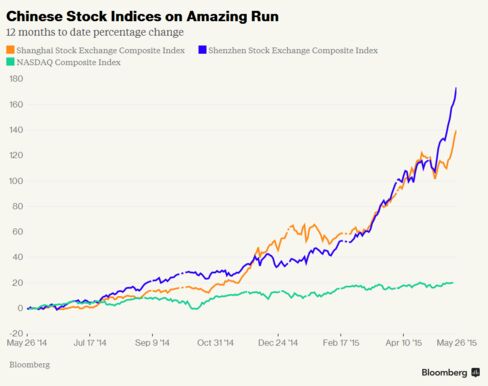Viewport: 488px width, 386px height.
Task: Click the green NASDAQ legend color square
Action: point(10,62)
